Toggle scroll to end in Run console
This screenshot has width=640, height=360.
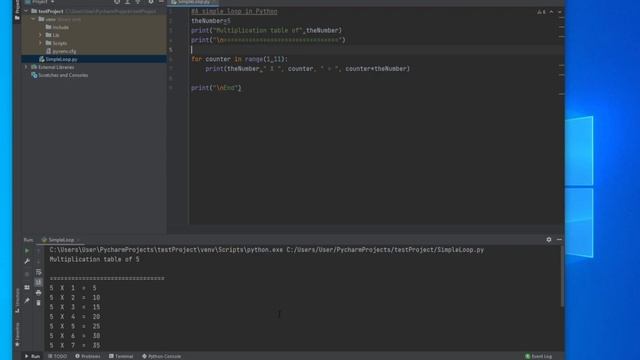point(38,282)
